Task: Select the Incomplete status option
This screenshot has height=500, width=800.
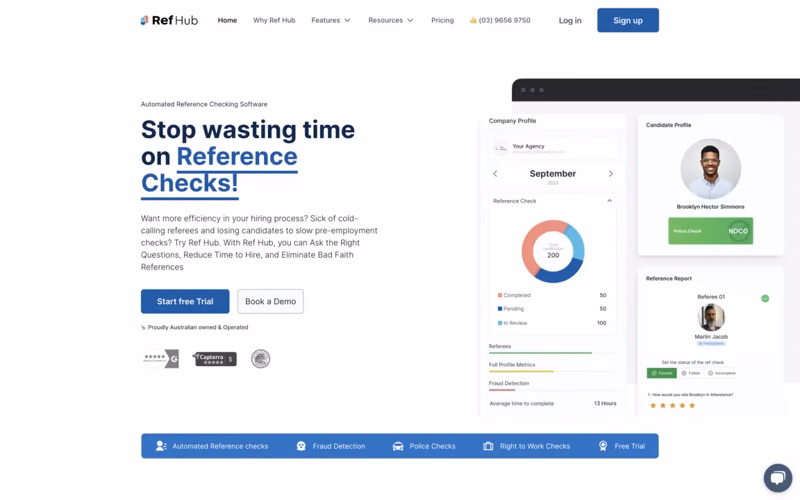Action: [721, 373]
